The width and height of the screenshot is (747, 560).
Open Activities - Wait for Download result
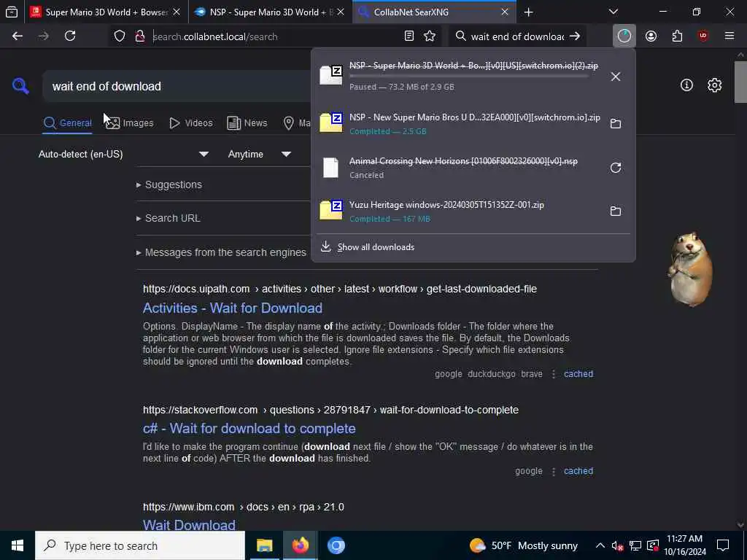coord(233,308)
